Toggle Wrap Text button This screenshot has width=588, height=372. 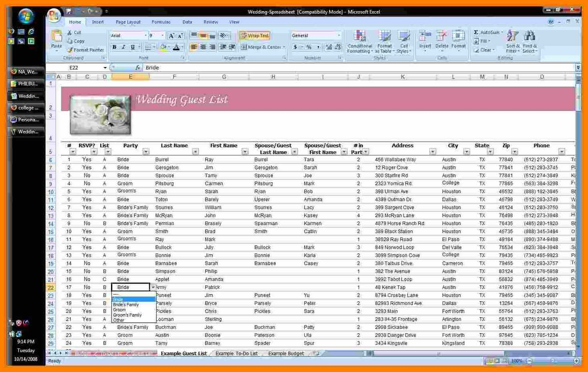254,36
